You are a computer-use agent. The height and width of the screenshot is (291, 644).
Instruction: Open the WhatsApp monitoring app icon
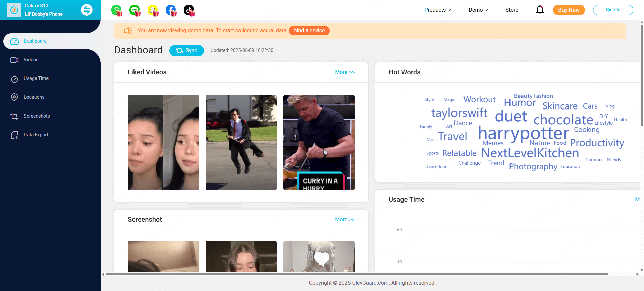coord(117,10)
